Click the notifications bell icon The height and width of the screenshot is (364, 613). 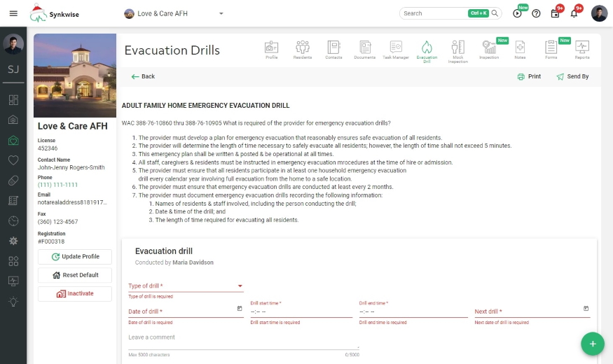tap(574, 13)
